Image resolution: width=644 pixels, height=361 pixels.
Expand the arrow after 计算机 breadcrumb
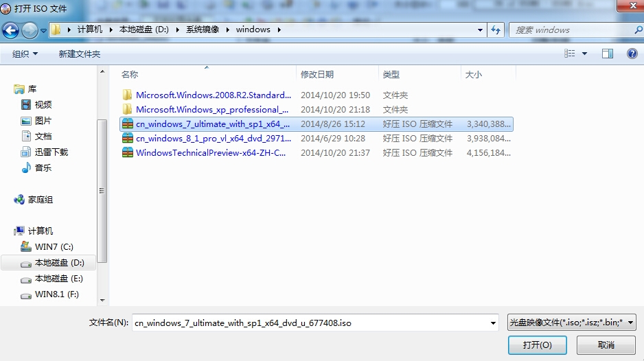pos(111,30)
